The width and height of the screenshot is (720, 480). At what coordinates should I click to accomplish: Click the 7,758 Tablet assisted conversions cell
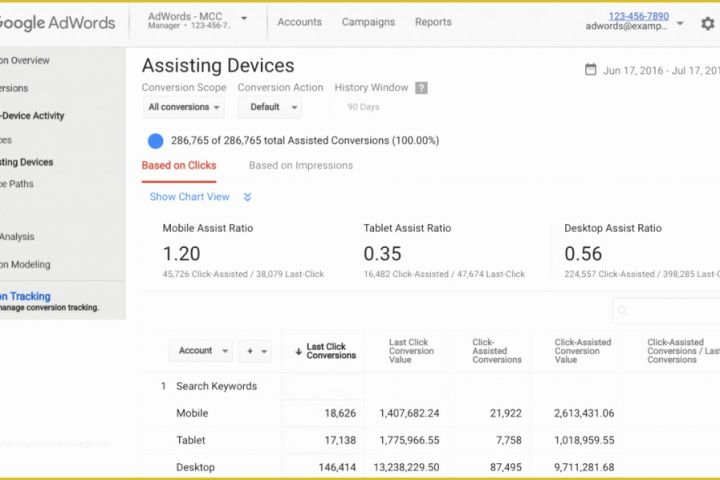(x=509, y=440)
